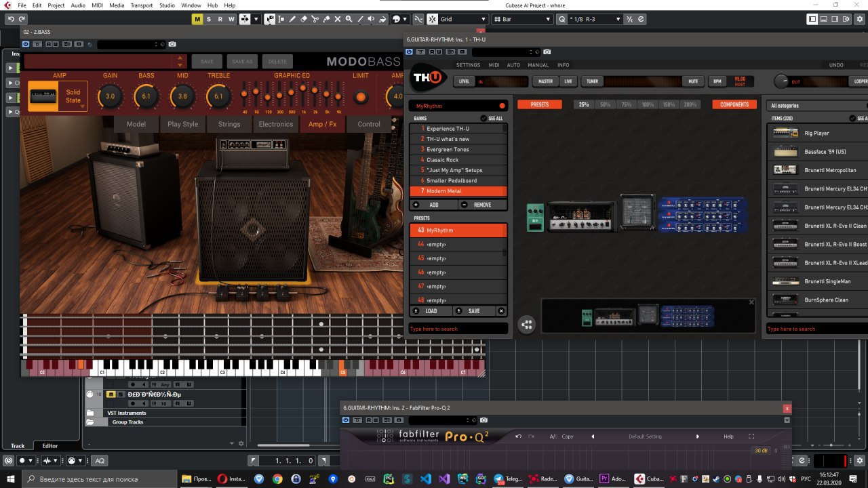Click the camera icon in the TH-U window
Screen dimensions: 868x488
click(547, 52)
